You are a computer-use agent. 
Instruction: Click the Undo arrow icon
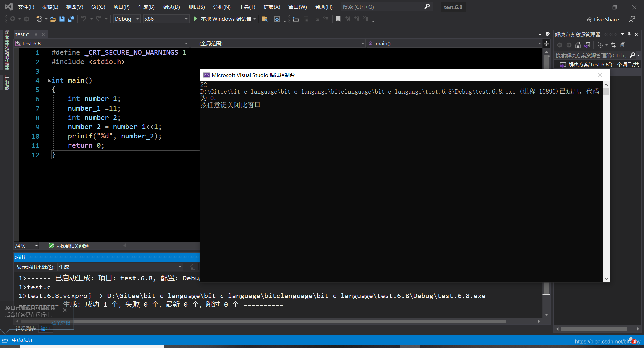pyautogui.click(x=83, y=19)
